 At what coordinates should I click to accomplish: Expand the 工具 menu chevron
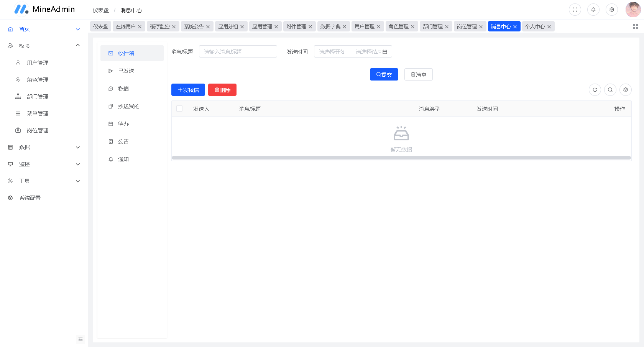click(78, 181)
